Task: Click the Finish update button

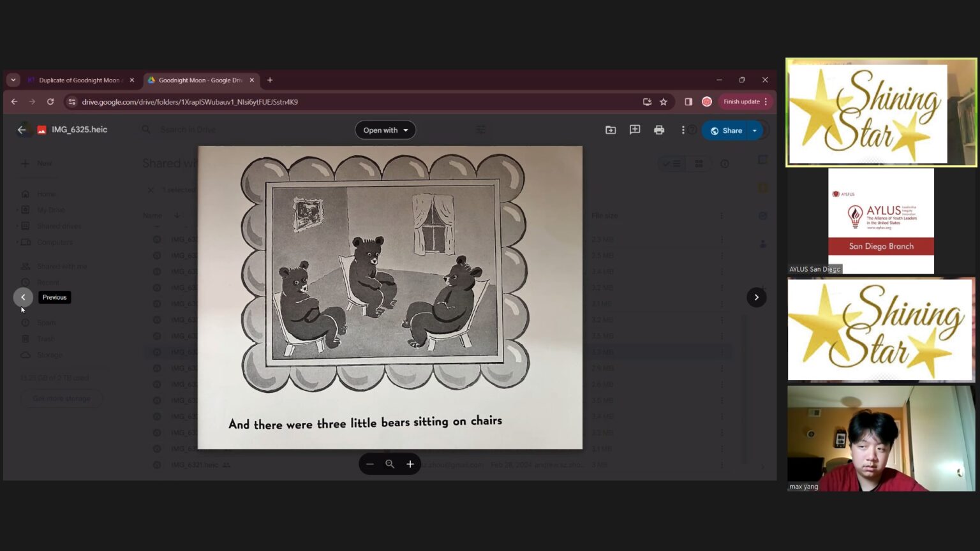Action: coord(741,101)
